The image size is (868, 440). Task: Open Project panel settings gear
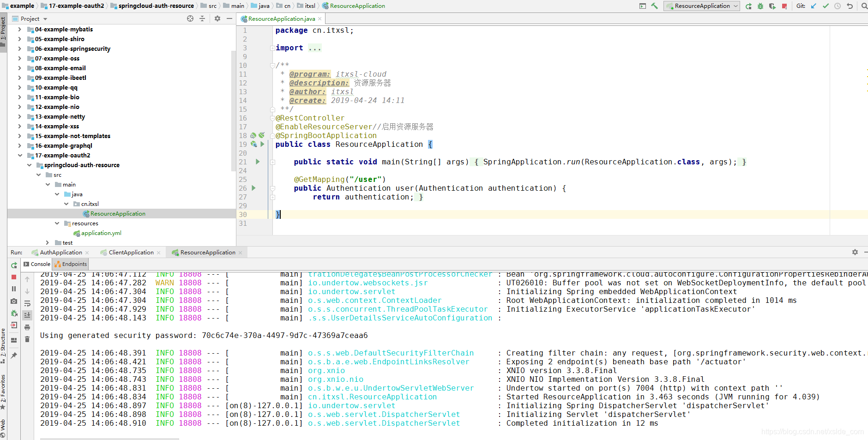(x=217, y=18)
